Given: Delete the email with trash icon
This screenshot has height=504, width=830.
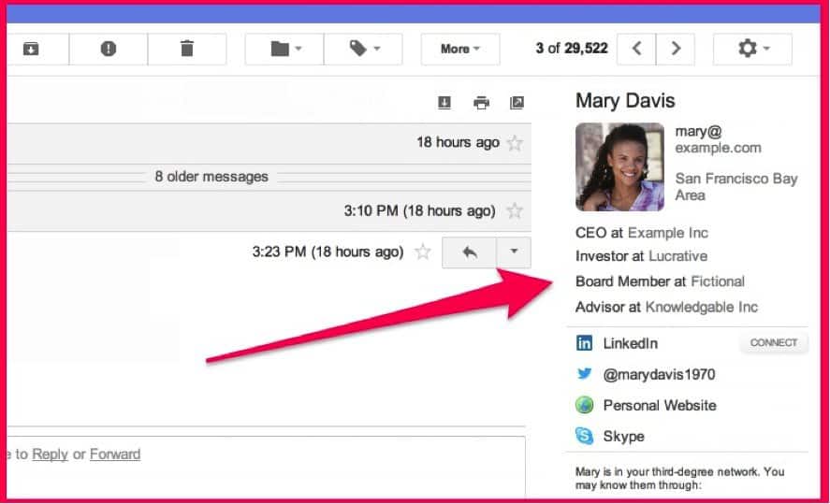Looking at the screenshot, I should click(186, 49).
